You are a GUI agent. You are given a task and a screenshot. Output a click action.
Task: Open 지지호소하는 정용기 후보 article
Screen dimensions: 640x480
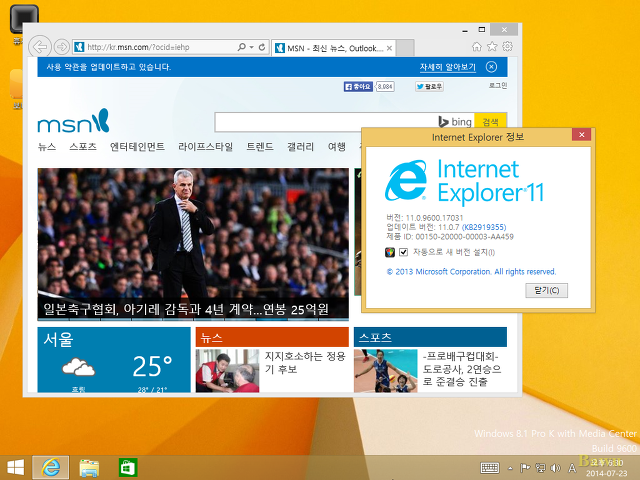tap(305, 362)
